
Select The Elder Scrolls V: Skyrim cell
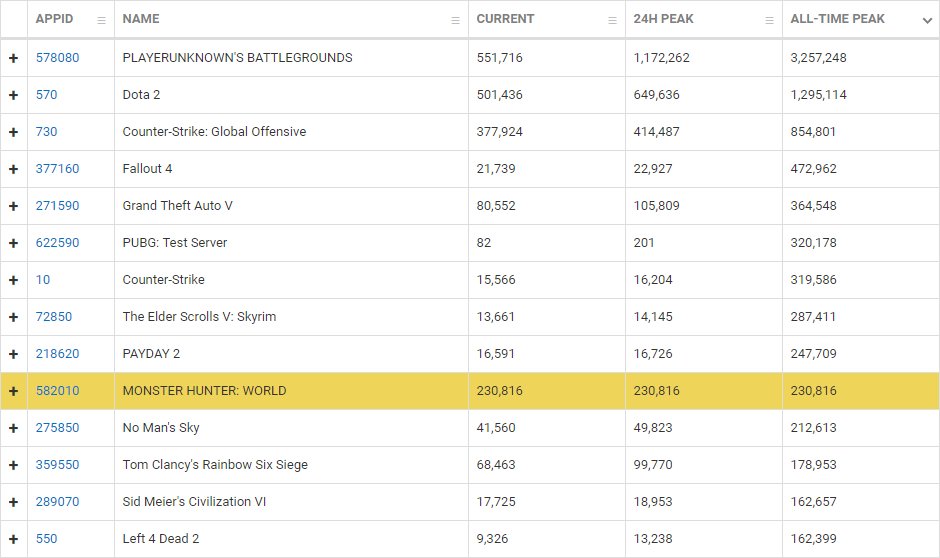pos(291,317)
